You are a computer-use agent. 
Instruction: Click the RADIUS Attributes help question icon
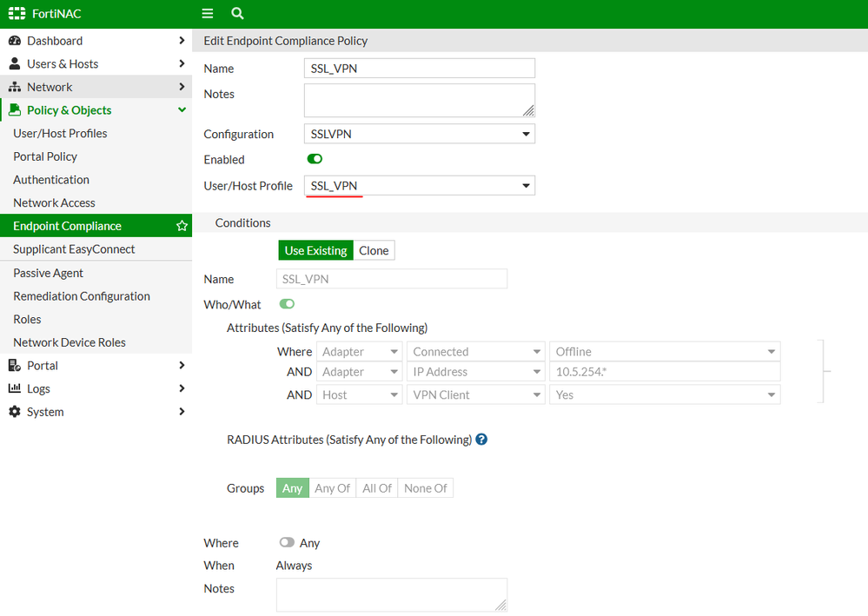click(481, 440)
